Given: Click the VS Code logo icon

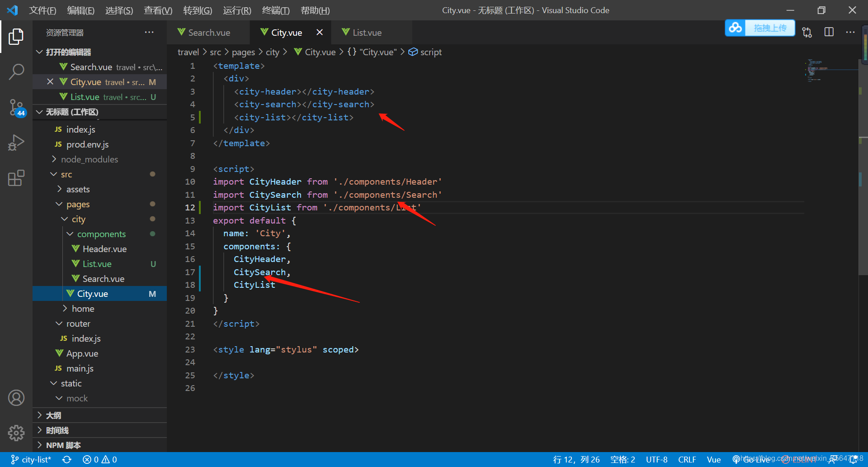Looking at the screenshot, I should (x=13, y=10).
